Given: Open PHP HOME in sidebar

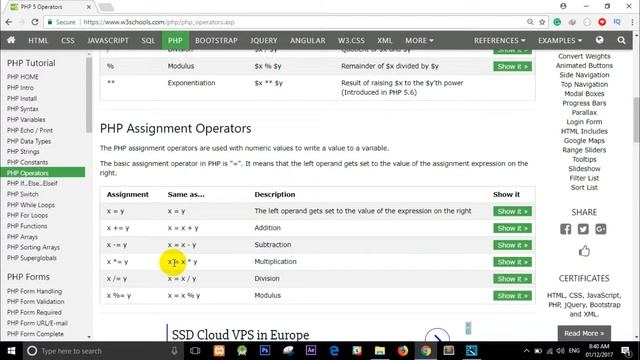Looking at the screenshot, I should coord(23,77).
